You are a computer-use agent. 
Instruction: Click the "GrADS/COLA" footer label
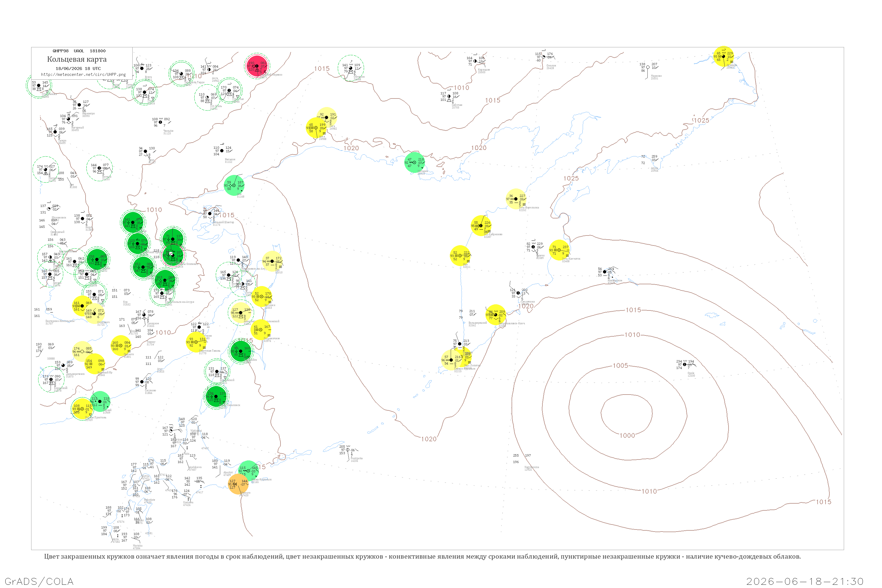[x=39, y=581]
